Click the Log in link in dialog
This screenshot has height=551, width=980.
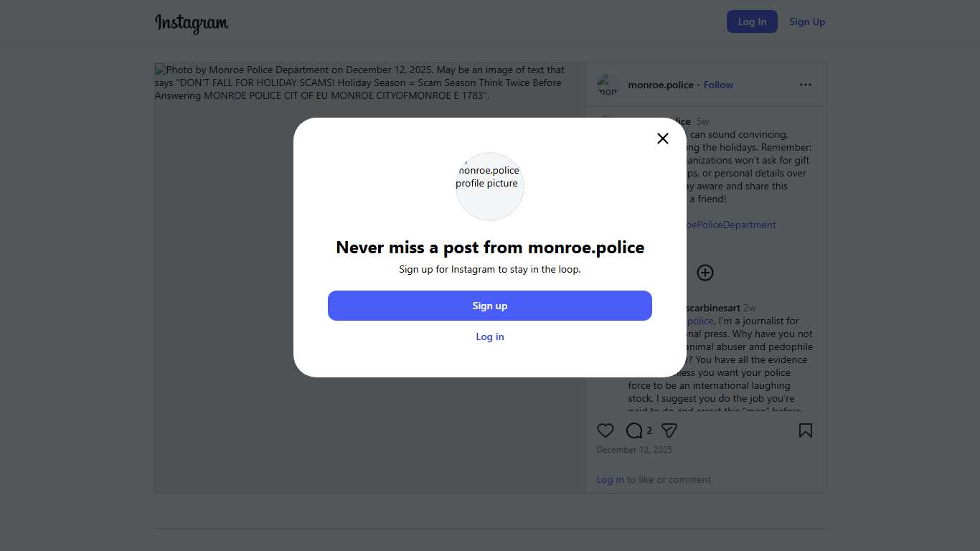[490, 336]
